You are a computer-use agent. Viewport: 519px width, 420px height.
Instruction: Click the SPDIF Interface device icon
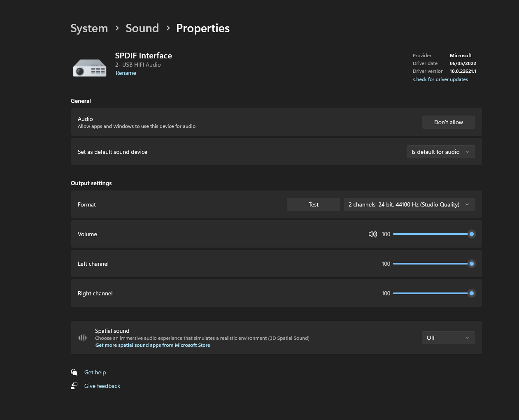pyautogui.click(x=90, y=68)
